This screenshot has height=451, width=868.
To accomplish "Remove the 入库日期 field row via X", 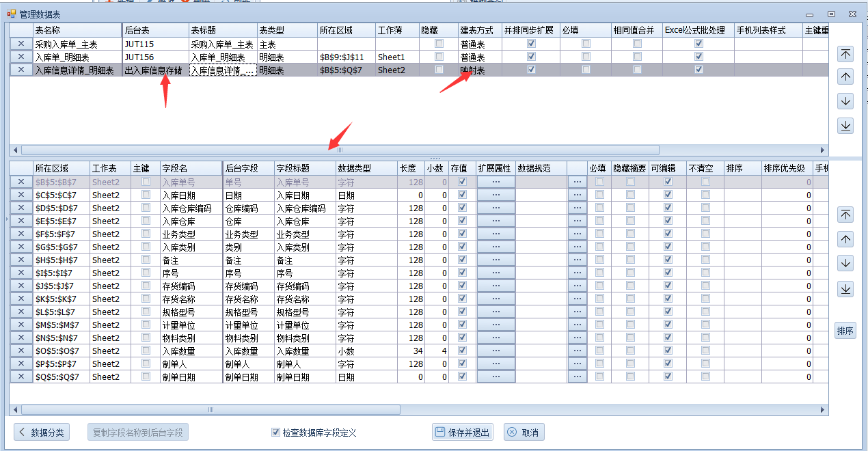I will (21, 195).
